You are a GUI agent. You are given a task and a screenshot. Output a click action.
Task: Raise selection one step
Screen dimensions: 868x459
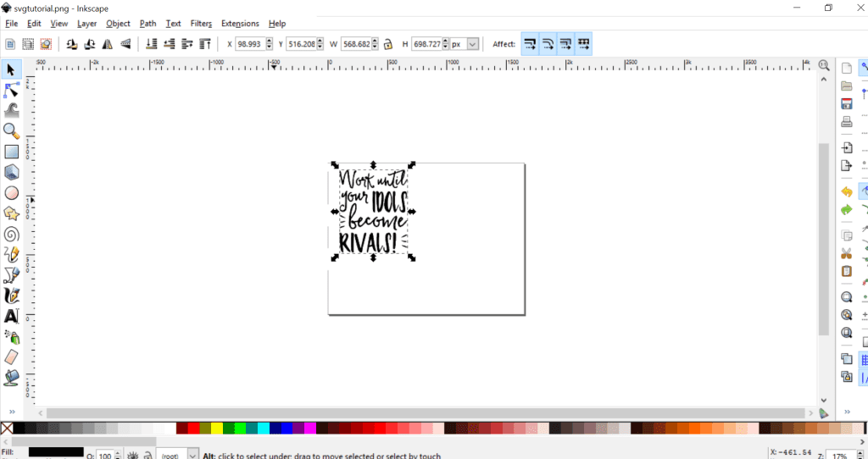[187, 44]
